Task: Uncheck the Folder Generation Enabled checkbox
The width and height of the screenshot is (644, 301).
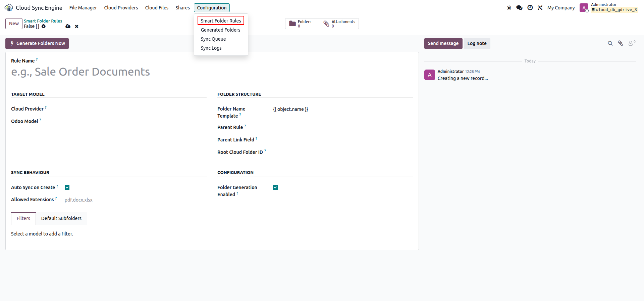Action: pyautogui.click(x=275, y=187)
